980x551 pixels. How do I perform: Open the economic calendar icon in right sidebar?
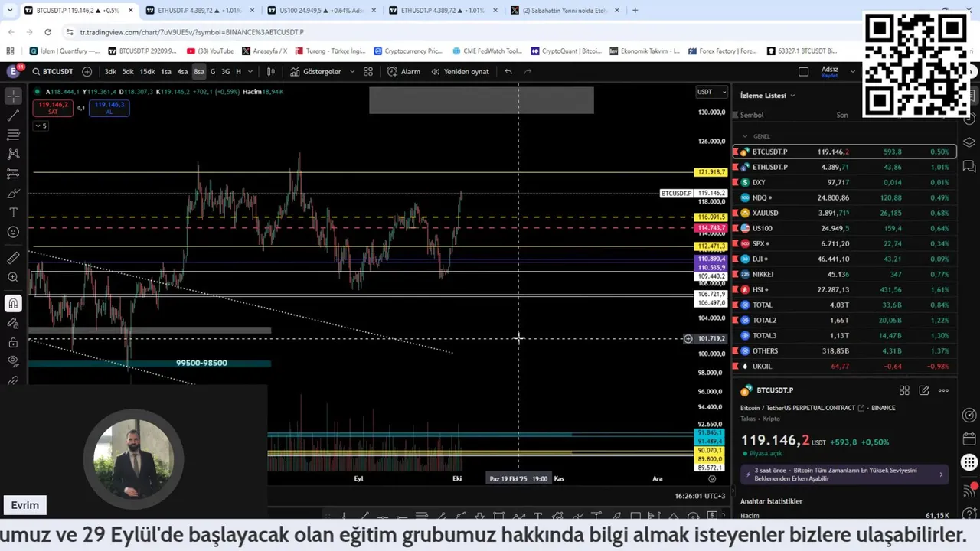click(969, 439)
